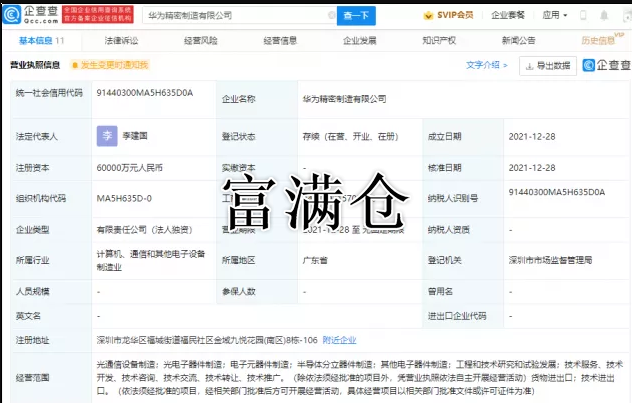
Task: Clear the search box with X icon
Action: point(331,15)
